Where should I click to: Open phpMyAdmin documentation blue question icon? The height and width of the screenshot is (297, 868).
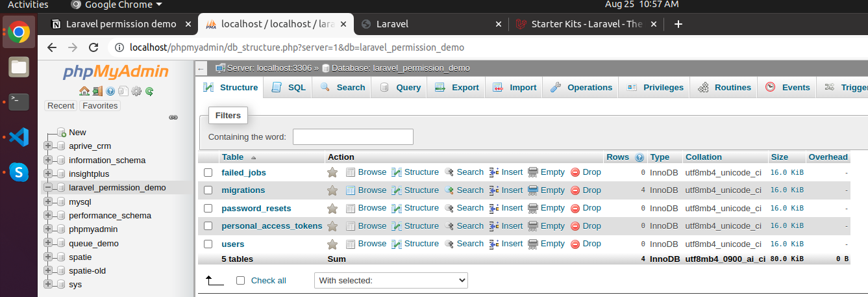tap(110, 91)
